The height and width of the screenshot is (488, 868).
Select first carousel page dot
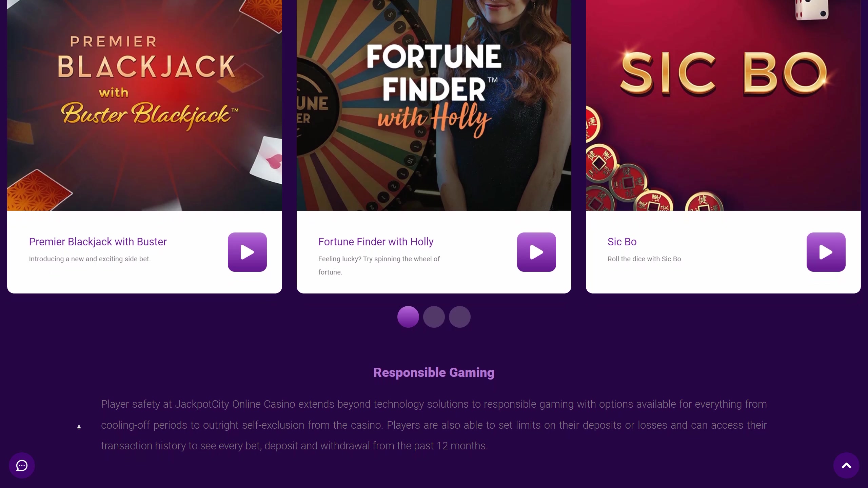click(408, 317)
